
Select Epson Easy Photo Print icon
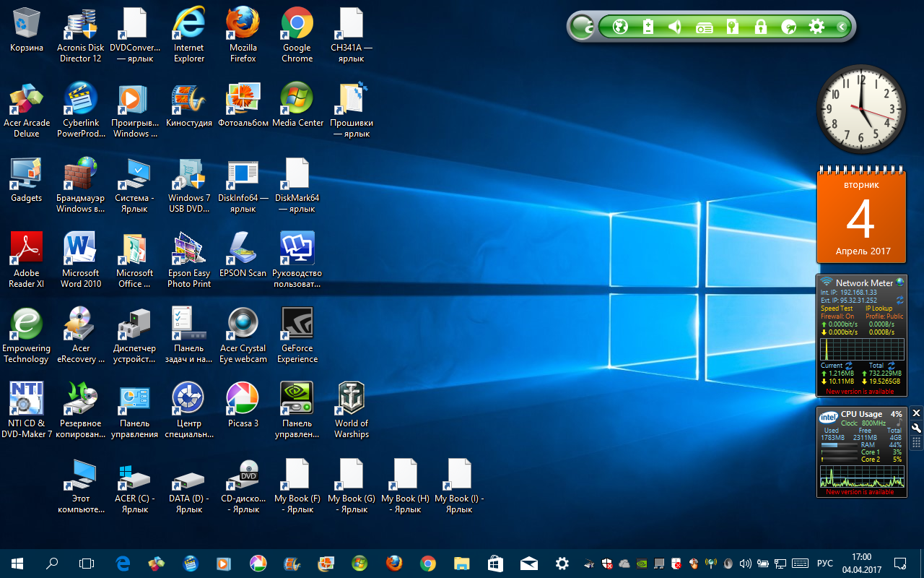pos(189,261)
